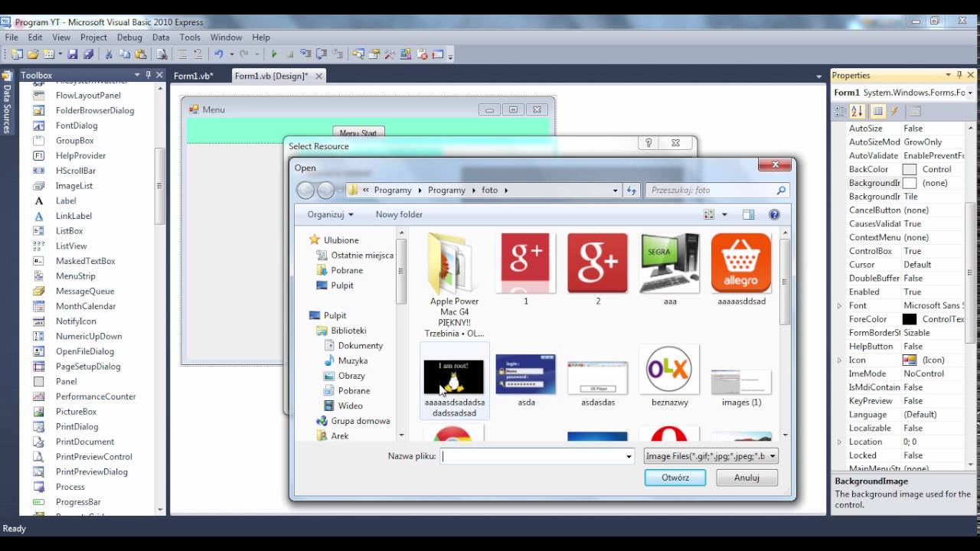Click the Anuluj button
This screenshot has height=551, width=980.
click(746, 478)
